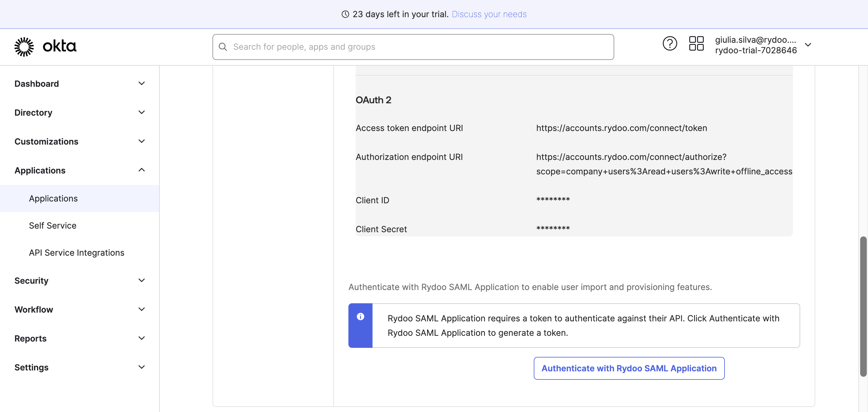This screenshot has width=868, height=412.
Task: Click the Authorization endpoint URI label
Action: pyautogui.click(x=409, y=157)
